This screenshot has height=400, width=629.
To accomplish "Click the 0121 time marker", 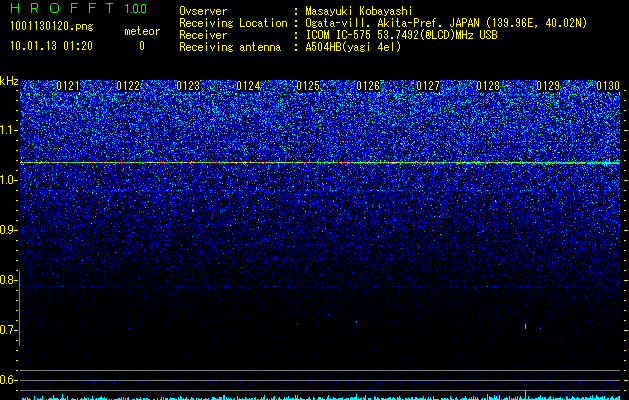I will pos(68,86).
